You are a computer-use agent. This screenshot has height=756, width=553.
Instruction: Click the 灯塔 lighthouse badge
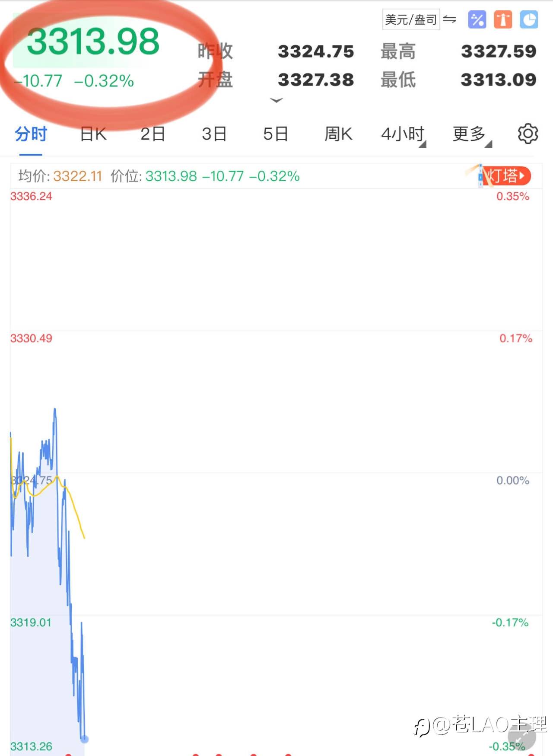click(505, 176)
